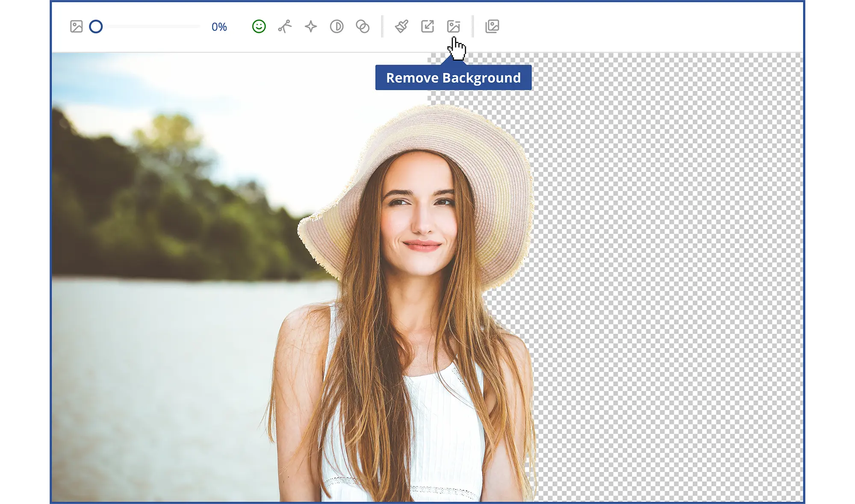Click the single image icon beside the slider
This screenshot has height=504, width=855.
tap(76, 27)
